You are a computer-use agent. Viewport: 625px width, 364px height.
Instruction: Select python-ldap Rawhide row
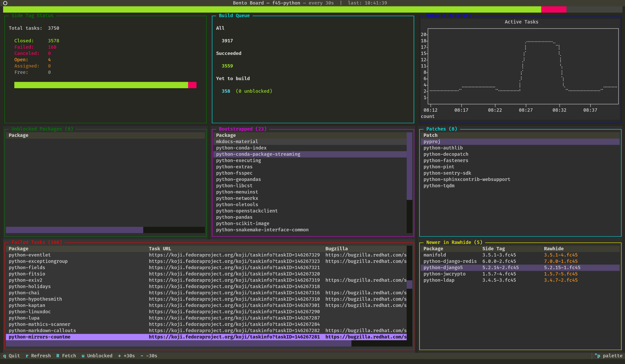click(x=520, y=280)
